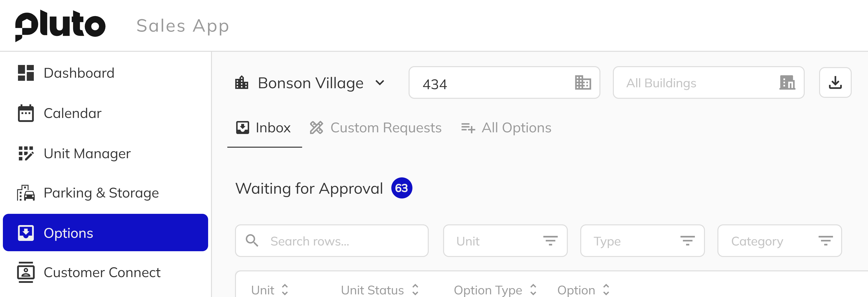Viewport: 868px width, 297px height.
Task: Click the download export icon
Action: [835, 82]
